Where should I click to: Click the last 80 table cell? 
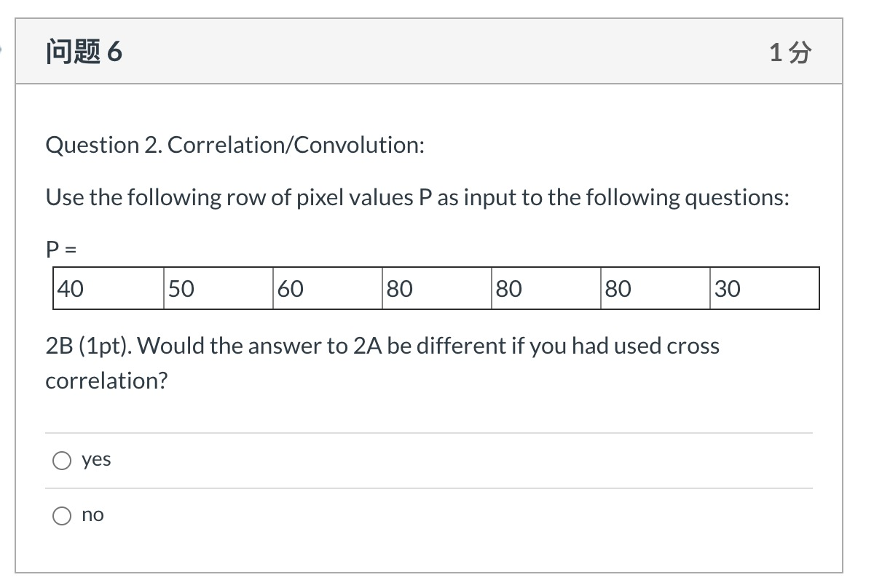click(x=654, y=288)
